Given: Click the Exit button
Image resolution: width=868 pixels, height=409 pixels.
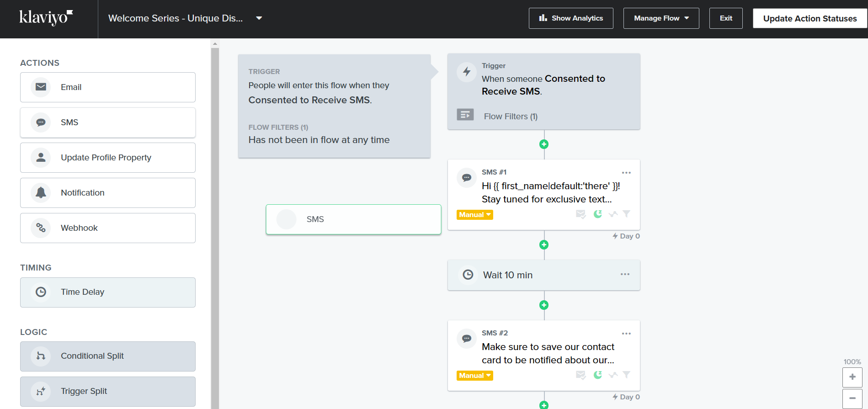Looking at the screenshot, I should point(726,18).
